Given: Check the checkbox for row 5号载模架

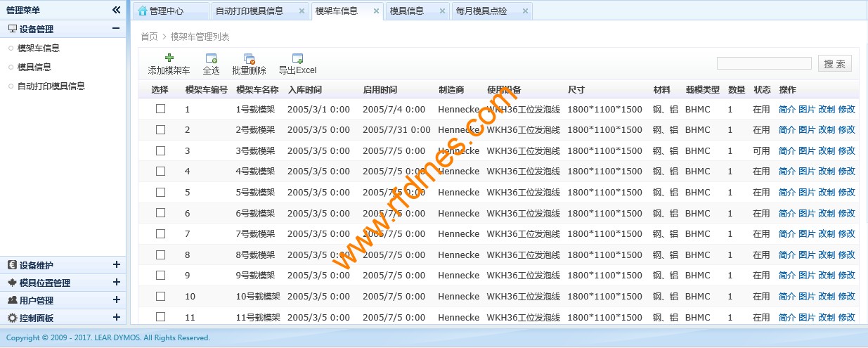Looking at the screenshot, I should [160, 192].
